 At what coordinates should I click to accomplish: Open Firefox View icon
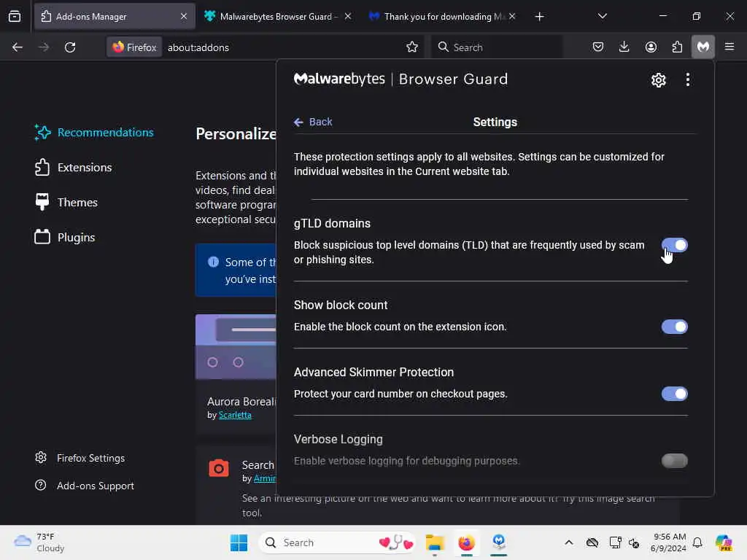point(15,16)
